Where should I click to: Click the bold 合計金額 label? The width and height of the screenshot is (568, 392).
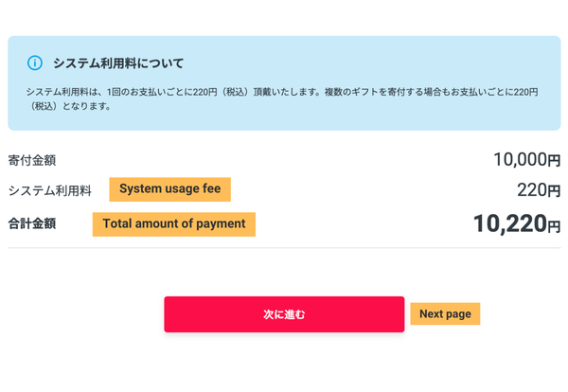(31, 224)
